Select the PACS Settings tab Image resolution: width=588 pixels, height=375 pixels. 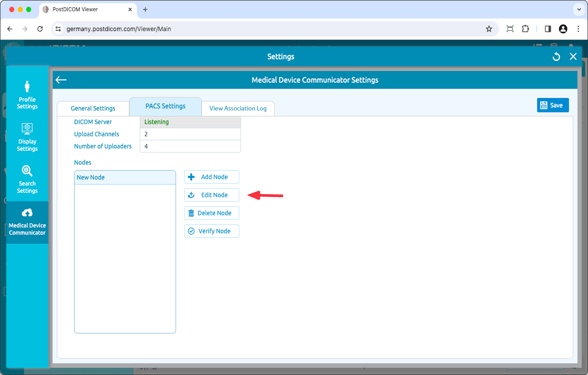tap(165, 106)
